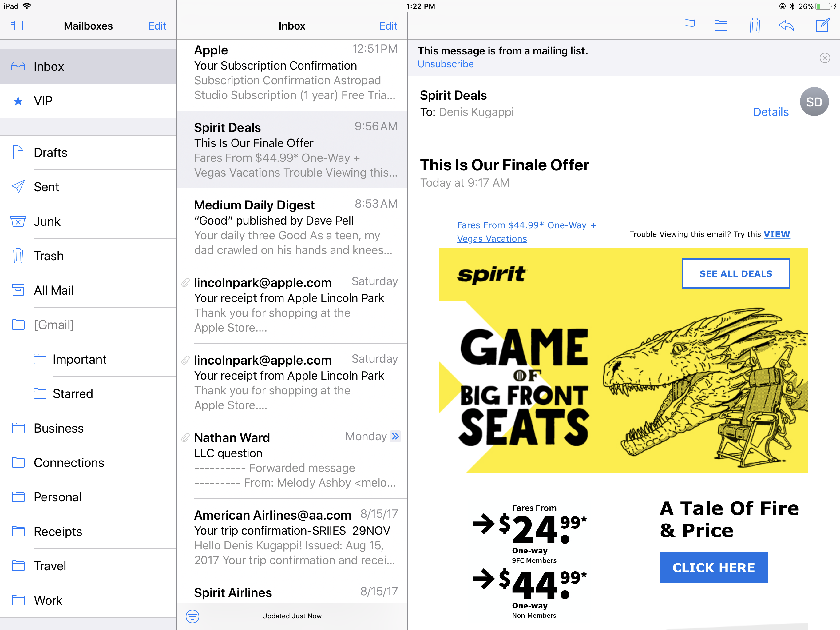The width and height of the screenshot is (840, 630).
Task: Expand Nathan Ward thread chevrons
Action: [396, 436]
